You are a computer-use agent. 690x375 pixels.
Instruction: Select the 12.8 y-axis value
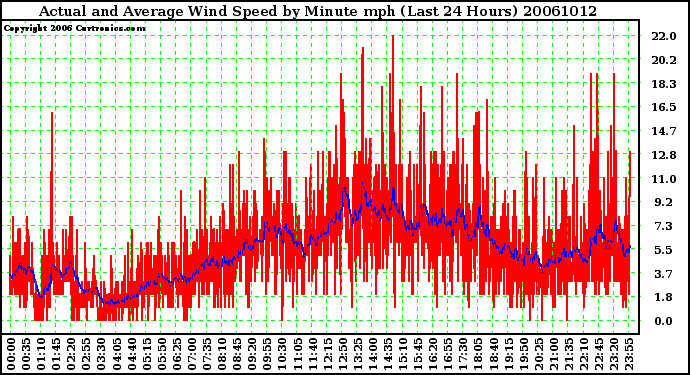tap(664, 155)
